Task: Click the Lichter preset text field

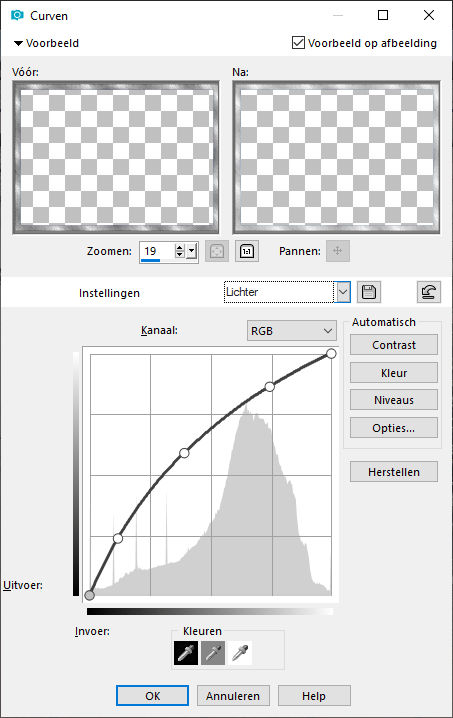Action: 279,292
